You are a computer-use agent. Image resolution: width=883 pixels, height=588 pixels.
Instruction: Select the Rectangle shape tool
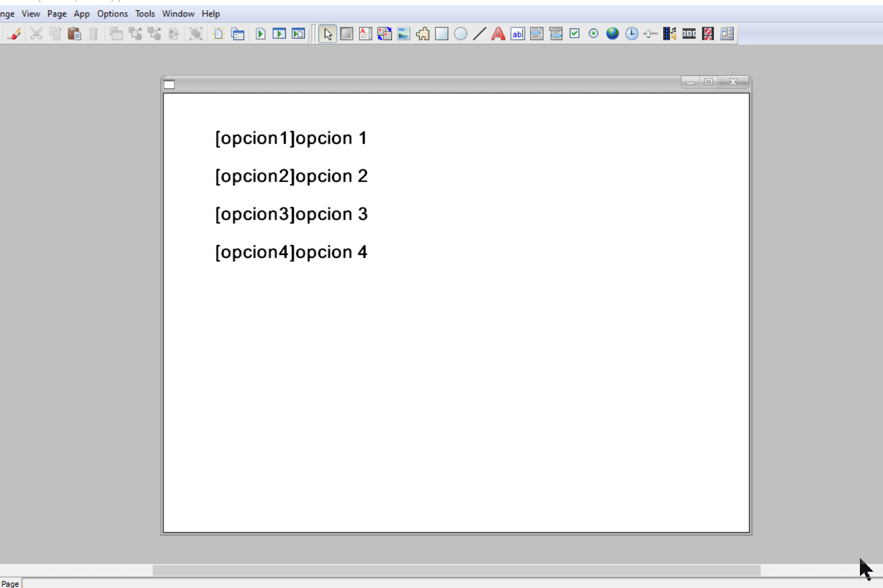[x=441, y=34]
